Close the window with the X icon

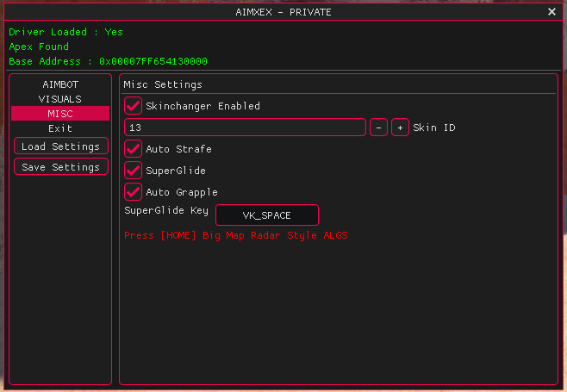[x=551, y=12]
